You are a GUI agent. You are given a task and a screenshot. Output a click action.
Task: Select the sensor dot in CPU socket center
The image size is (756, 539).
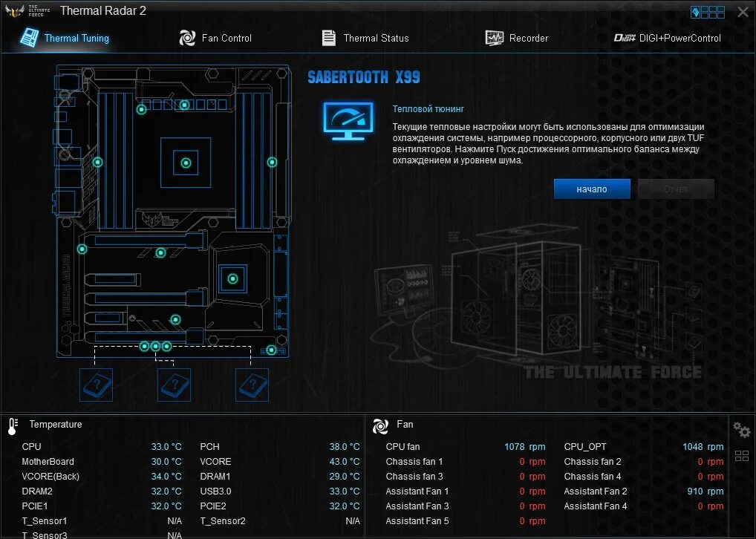click(186, 163)
